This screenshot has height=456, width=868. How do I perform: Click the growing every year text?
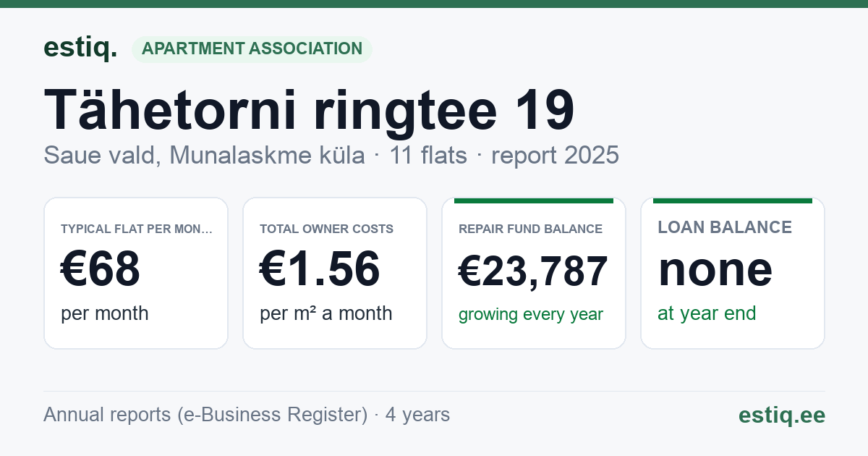tap(531, 315)
